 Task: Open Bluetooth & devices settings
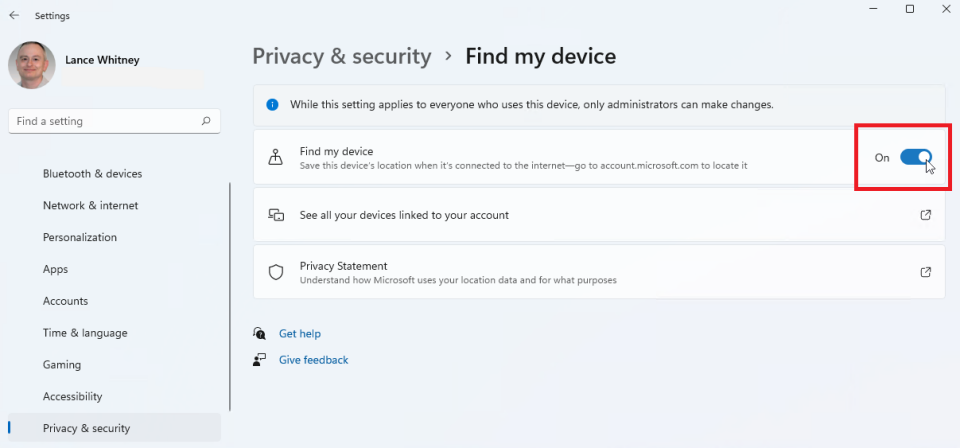92,174
